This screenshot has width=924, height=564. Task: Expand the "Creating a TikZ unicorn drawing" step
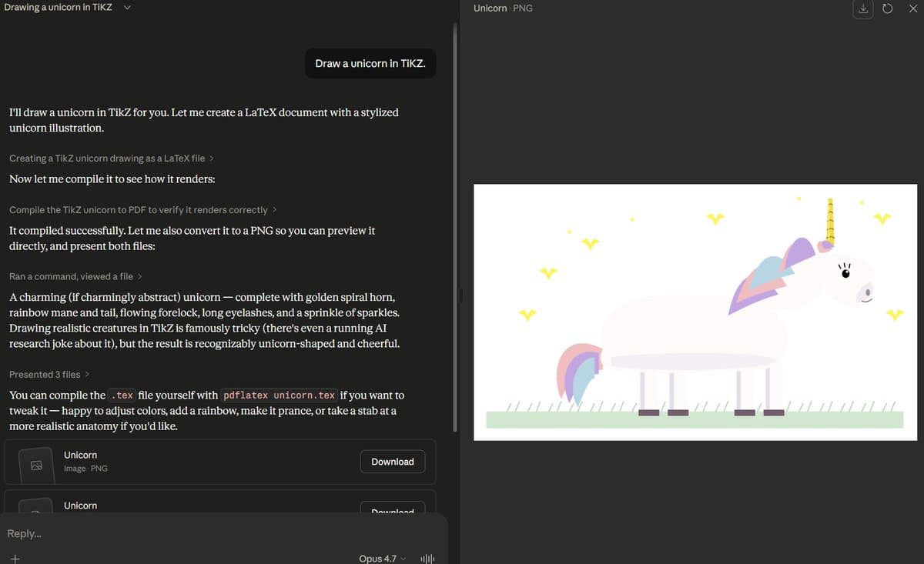(112, 158)
